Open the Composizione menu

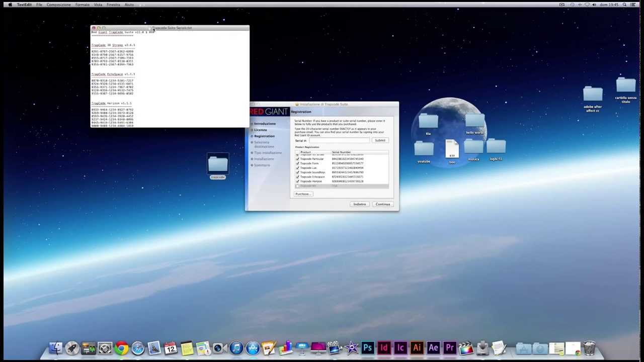59,5
